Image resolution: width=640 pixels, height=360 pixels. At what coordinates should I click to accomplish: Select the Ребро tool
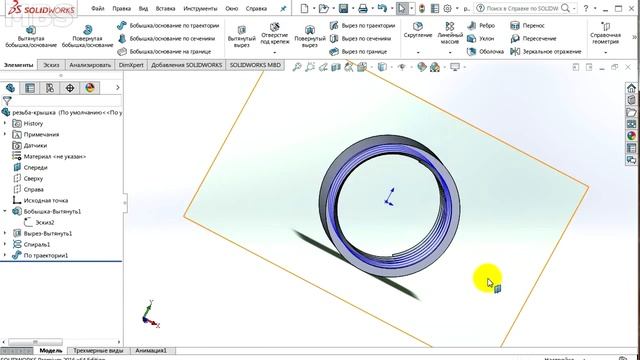[481, 25]
